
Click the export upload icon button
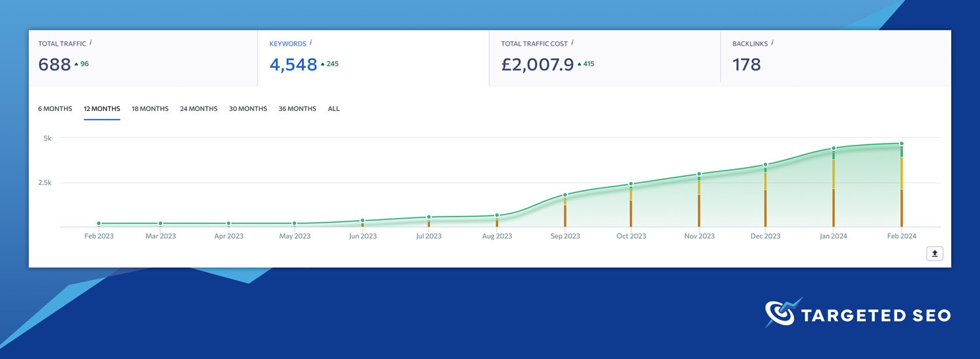pyautogui.click(x=934, y=254)
